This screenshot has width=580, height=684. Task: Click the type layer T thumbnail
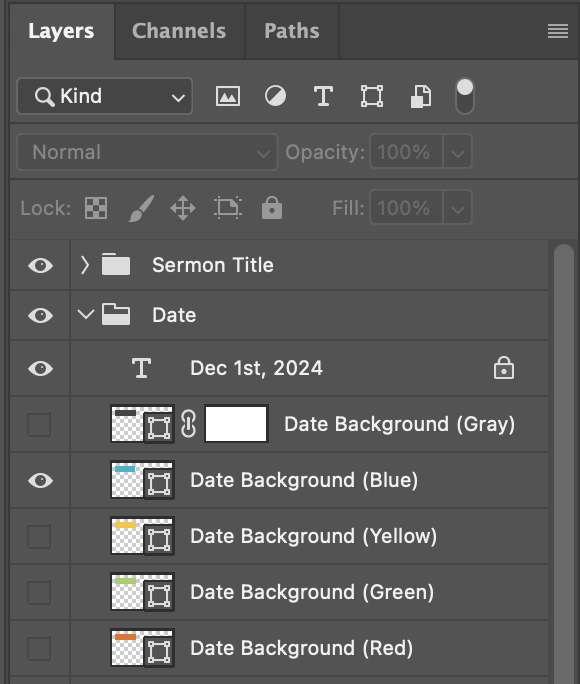tap(142, 368)
